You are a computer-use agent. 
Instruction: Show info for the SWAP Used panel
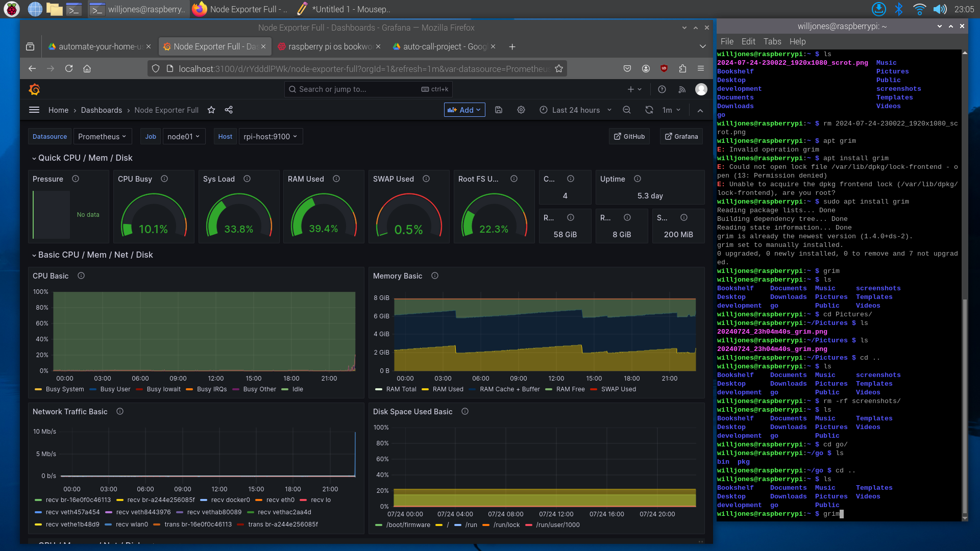click(x=426, y=179)
